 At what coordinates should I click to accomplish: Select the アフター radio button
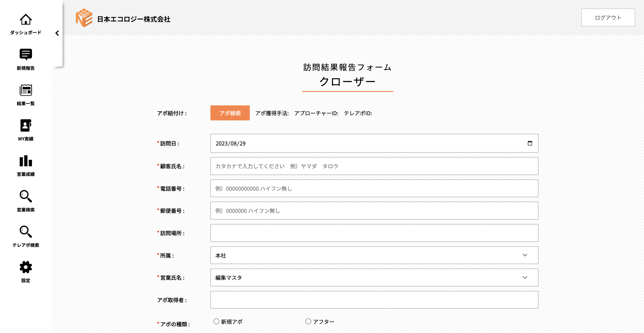[308, 321]
